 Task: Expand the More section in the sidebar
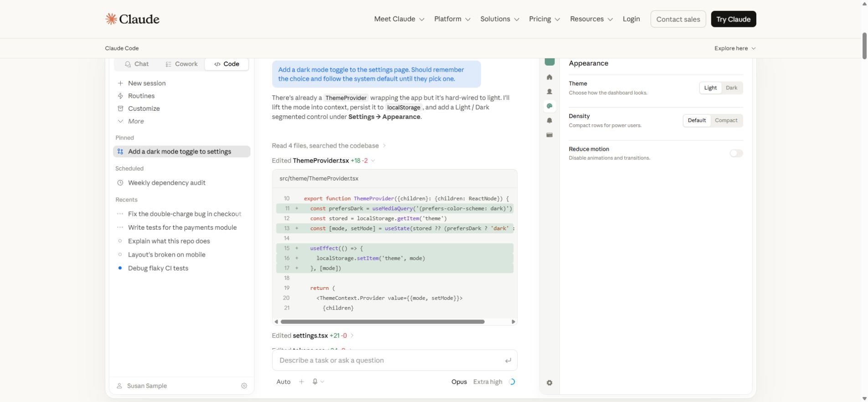pyautogui.click(x=131, y=121)
